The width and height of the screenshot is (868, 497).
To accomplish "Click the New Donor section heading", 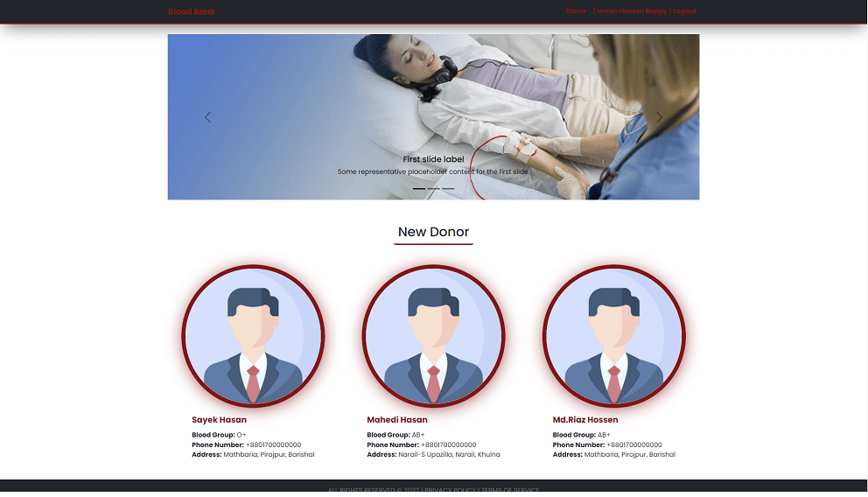I will pyautogui.click(x=433, y=232).
